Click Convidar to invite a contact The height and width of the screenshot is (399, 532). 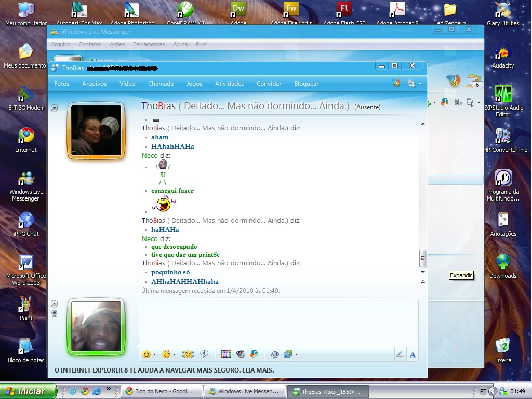coord(269,84)
